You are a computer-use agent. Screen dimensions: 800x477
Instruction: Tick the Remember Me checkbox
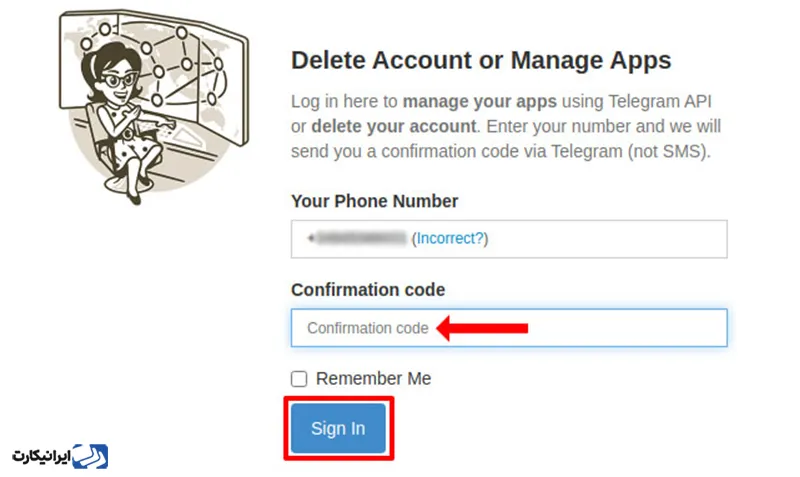299,379
